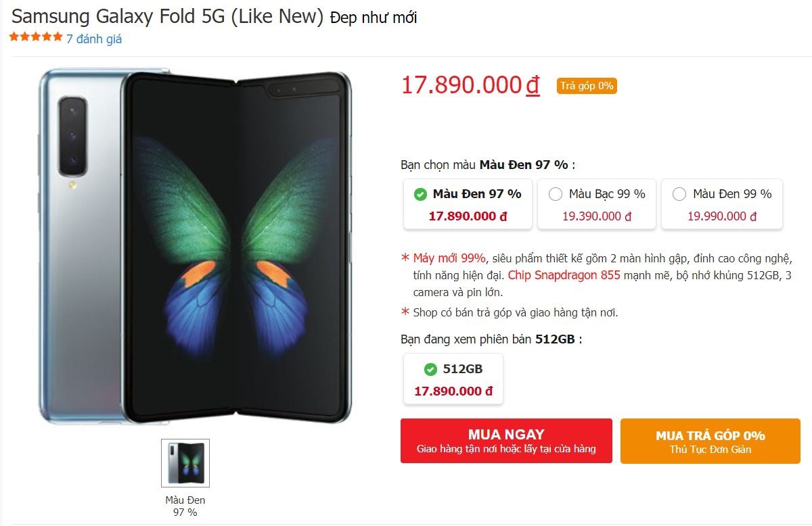This screenshot has height=526, width=812.
Task: Select the Màu Bạc 99 % radio button
Action: [x=556, y=194]
